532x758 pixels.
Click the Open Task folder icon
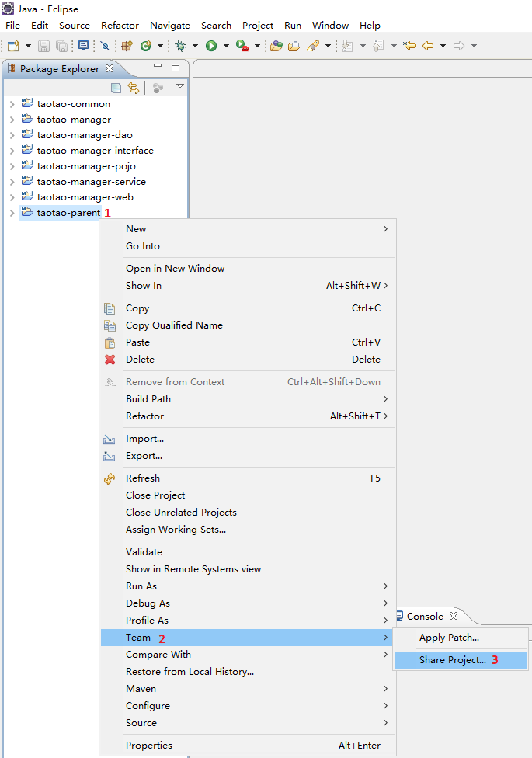[x=294, y=46]
